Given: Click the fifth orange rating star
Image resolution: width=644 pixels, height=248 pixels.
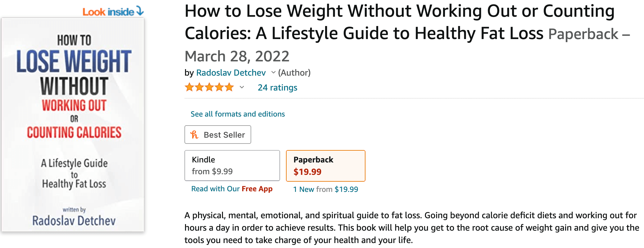Looking at the screenshot, I should pyautogui.click(x=229, y=87).
